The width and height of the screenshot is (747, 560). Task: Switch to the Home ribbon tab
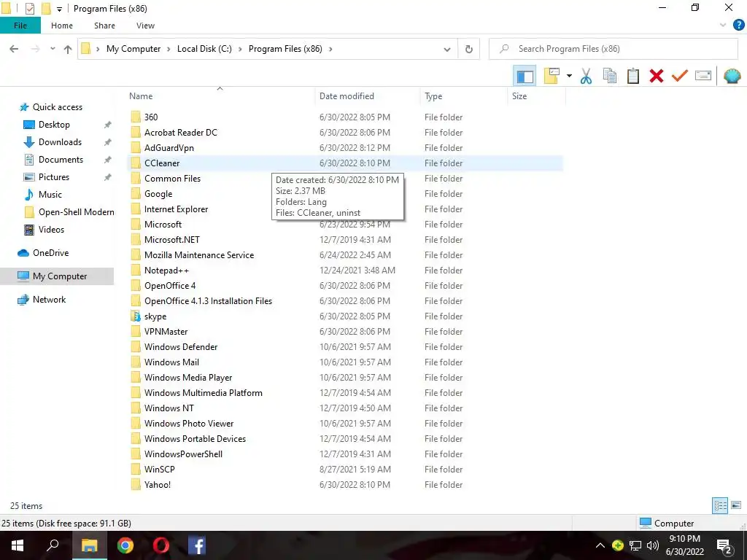[x=62, y=26]
